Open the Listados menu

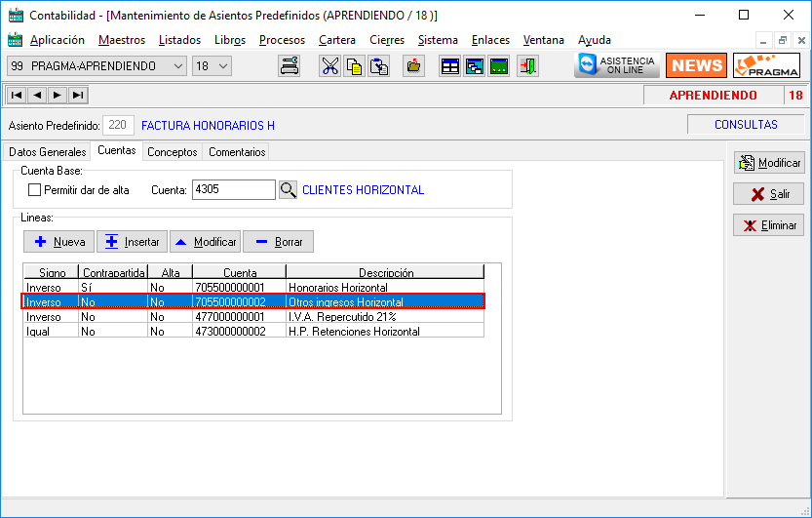[179, 40]
